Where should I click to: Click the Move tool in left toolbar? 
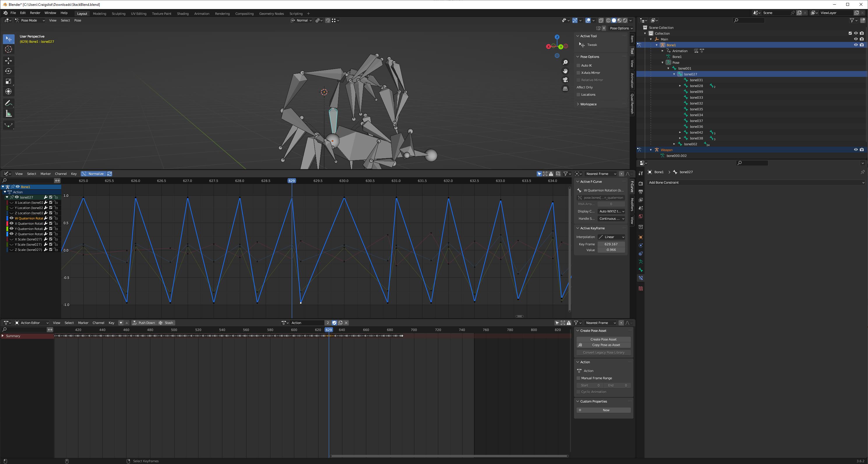[8, 61]
